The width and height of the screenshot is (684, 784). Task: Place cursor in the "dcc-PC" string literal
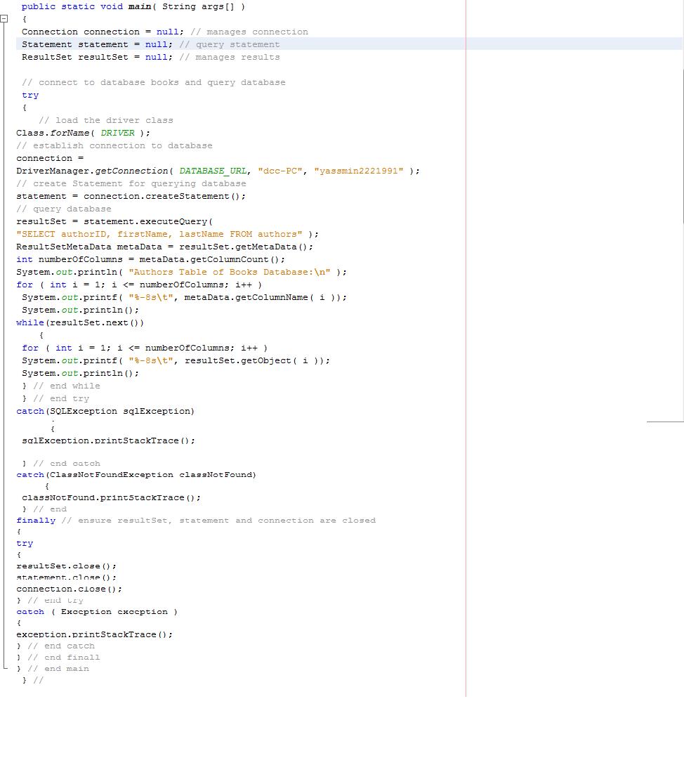coord(280,171)
